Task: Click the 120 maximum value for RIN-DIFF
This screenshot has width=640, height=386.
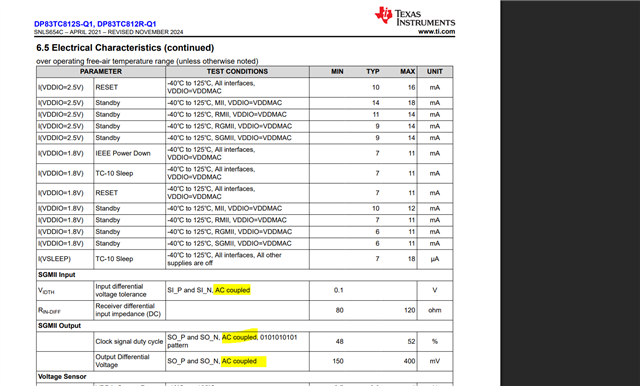Action: (x=409, y=310)
